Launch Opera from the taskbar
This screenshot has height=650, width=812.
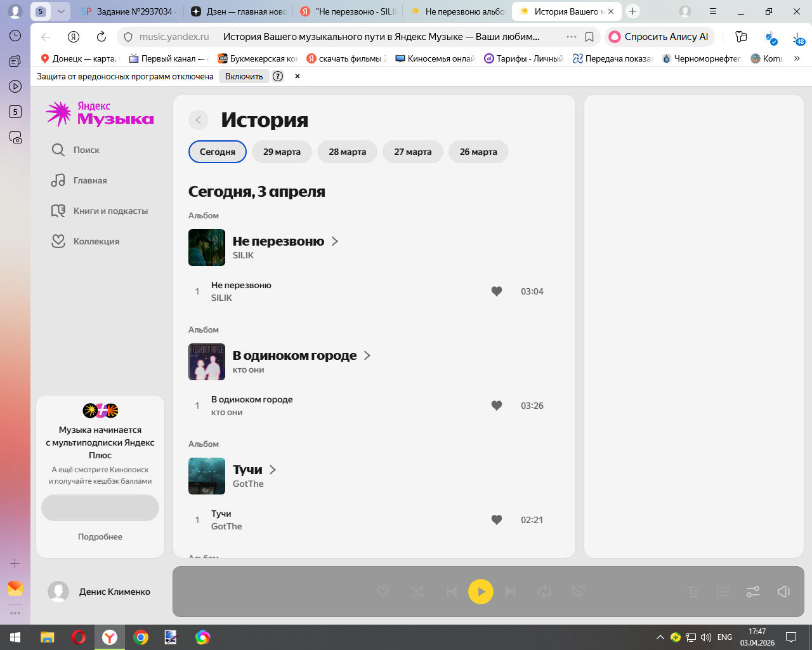pyautogui.click(x=79, y=637)
